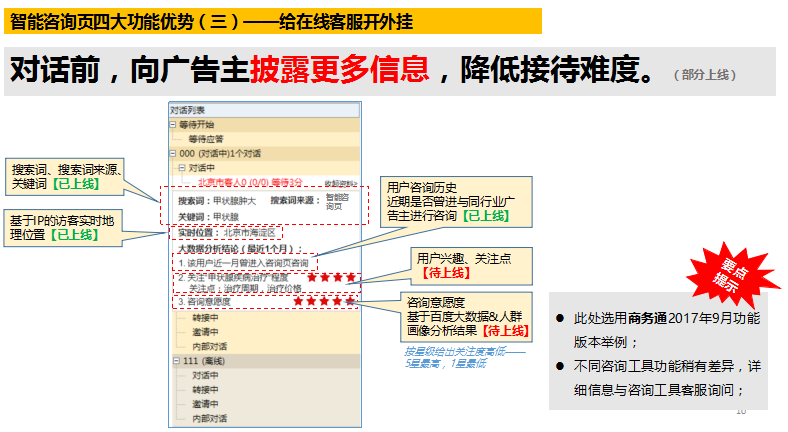Select 邀请中 under the 111 (离线) group
This screenshot has height=432, width=788.
pyautogui.click(x=206, y=404)
